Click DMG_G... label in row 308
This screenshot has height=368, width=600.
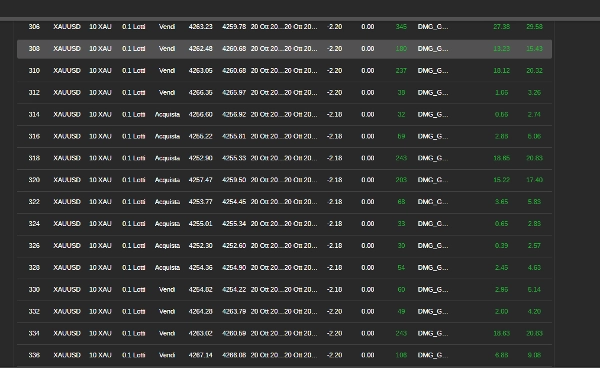(x=433, y=49)
